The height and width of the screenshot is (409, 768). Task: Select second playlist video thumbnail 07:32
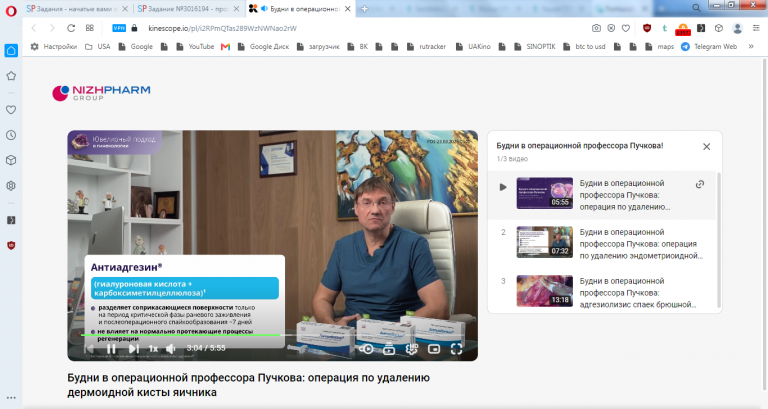(x=545, y=242)
